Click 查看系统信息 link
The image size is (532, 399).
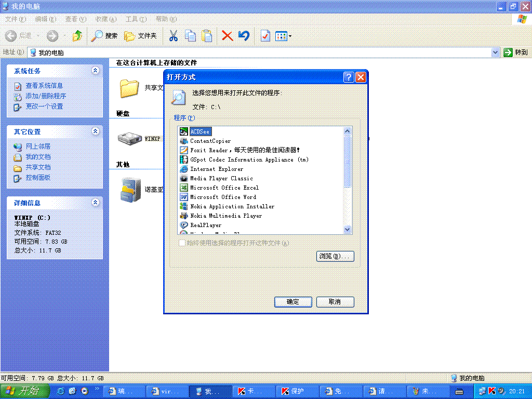click(44, 86)
